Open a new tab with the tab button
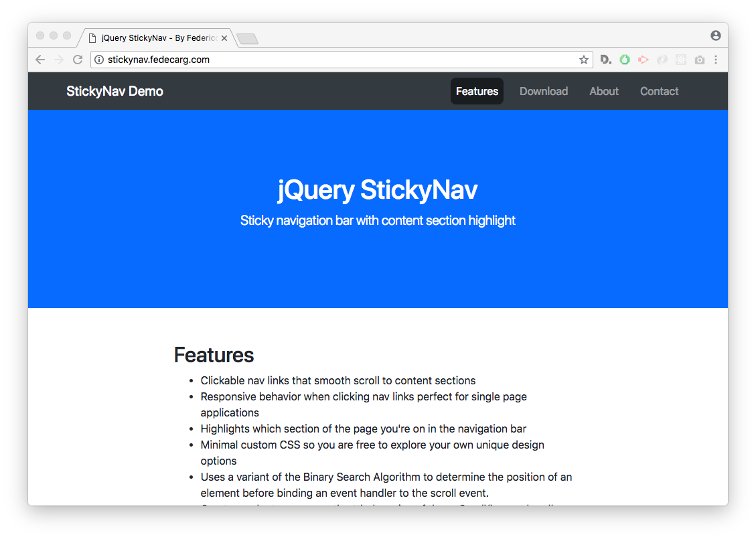The height and width of the screenshot is (539, 756). pos(248,39)
